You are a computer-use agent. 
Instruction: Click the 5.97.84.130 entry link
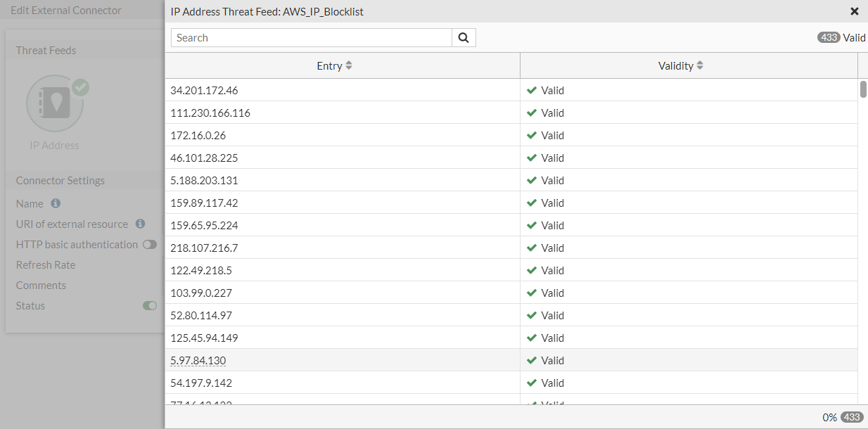point(198,361)
